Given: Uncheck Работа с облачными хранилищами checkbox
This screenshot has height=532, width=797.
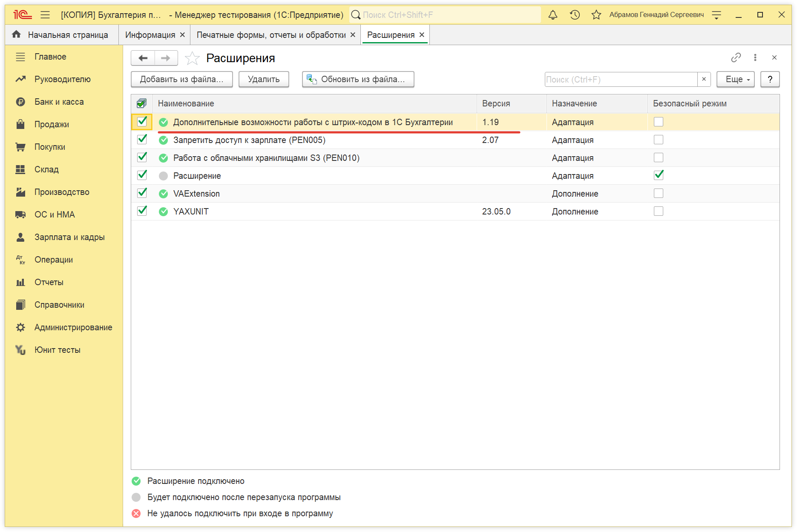Looking at the screenshot, I should [142, 157].
